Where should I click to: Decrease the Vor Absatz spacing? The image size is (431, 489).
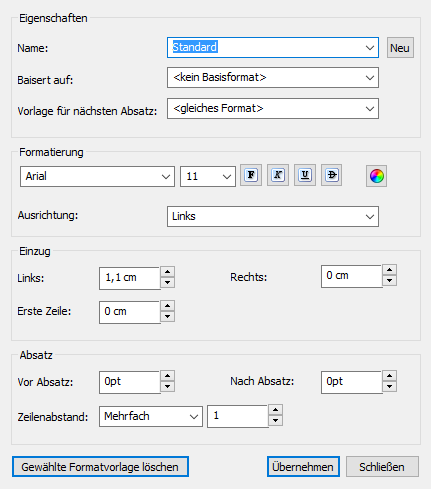168,386
